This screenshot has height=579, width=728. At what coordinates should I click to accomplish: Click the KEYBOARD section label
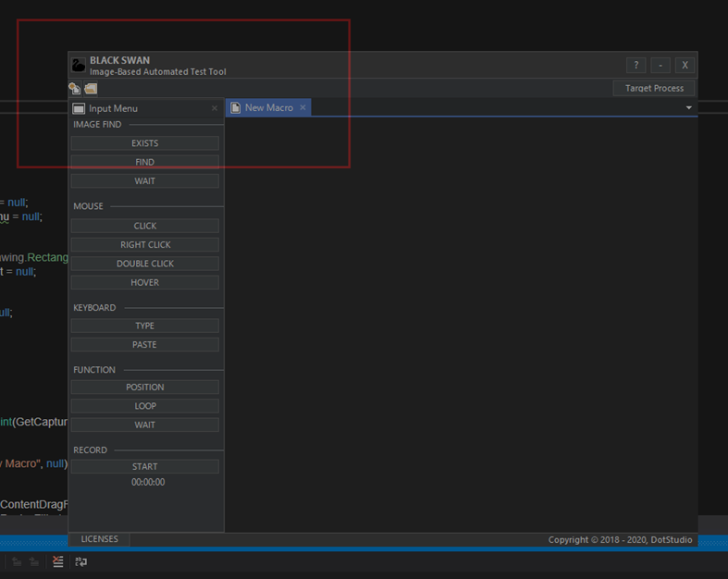(x=94, y=307)
